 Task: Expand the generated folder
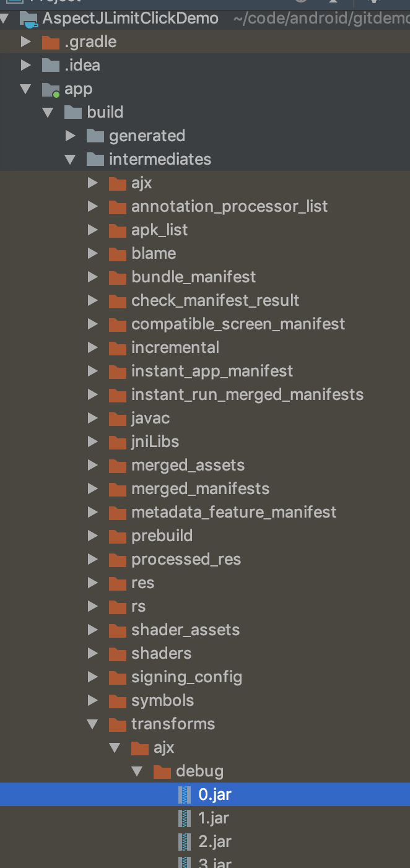point(70,136)
